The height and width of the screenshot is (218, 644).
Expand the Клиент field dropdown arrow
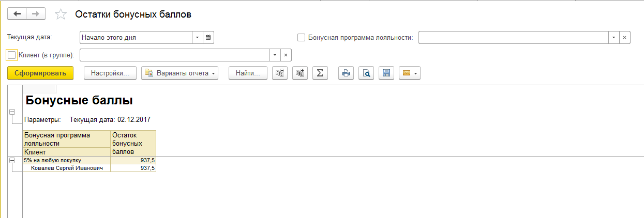click(x=275, y=55)
